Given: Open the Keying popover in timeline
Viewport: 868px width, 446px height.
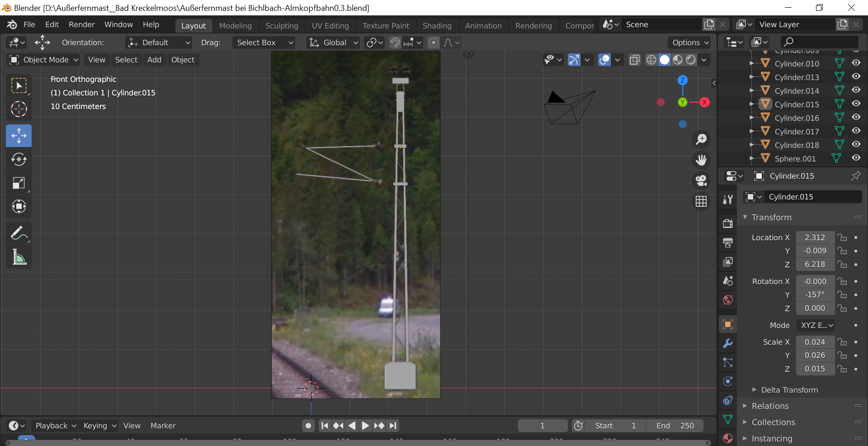Looking at the screenshot, I should 99,426.
